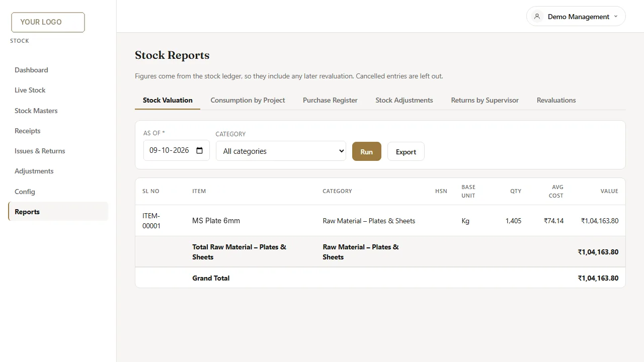Click the VALUE column header

(x=609, y=191)
